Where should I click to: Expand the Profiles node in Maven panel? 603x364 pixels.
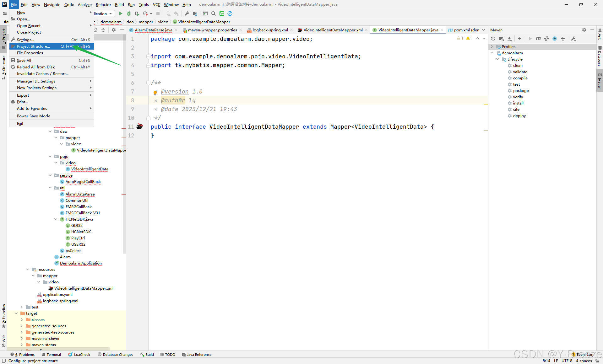point(492,46)
